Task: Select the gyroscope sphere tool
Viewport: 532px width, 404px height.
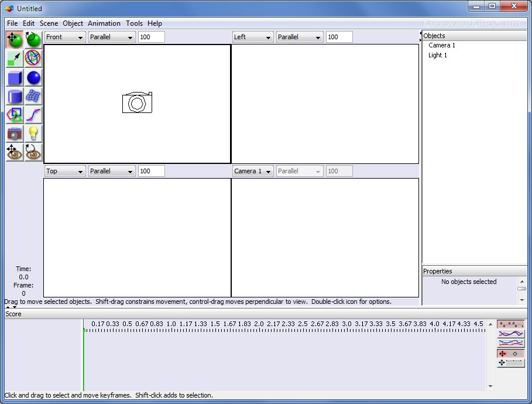Action: [33, 59]
